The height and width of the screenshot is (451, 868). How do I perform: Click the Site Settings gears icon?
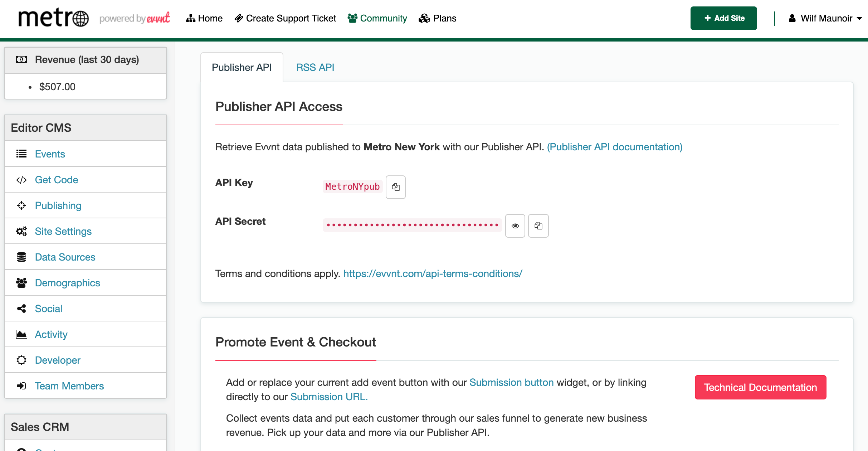[x=21, y=231]
